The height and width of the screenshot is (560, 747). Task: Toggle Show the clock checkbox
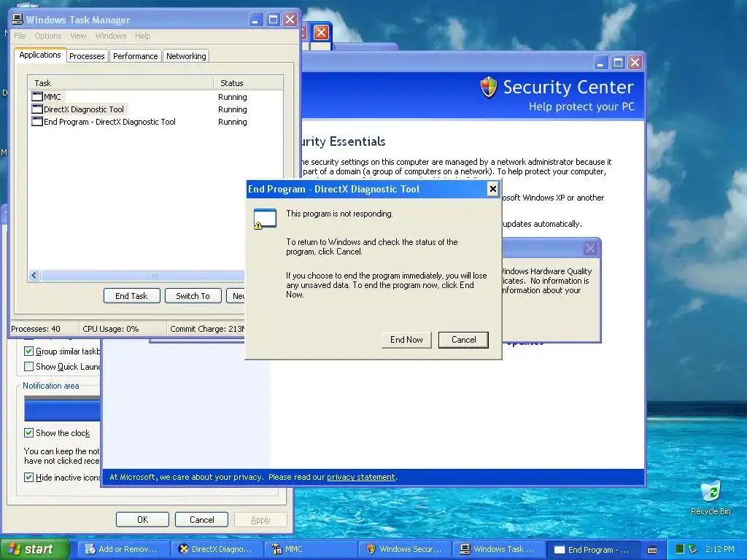point(28,433)
